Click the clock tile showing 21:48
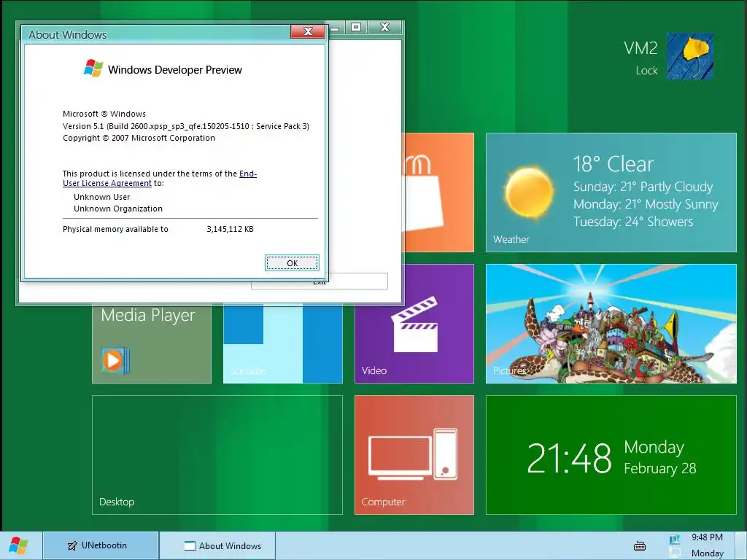747x560 pixels. tap(611, 455)
